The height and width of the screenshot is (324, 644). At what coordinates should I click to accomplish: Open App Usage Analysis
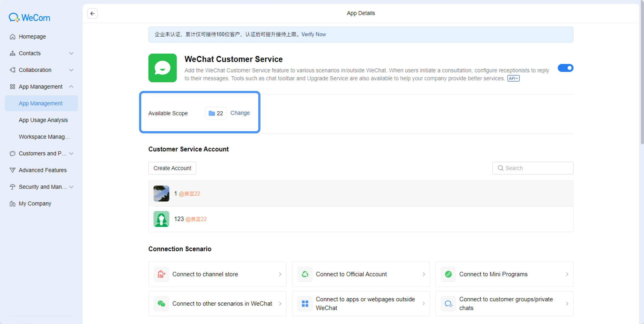(43, 120)
